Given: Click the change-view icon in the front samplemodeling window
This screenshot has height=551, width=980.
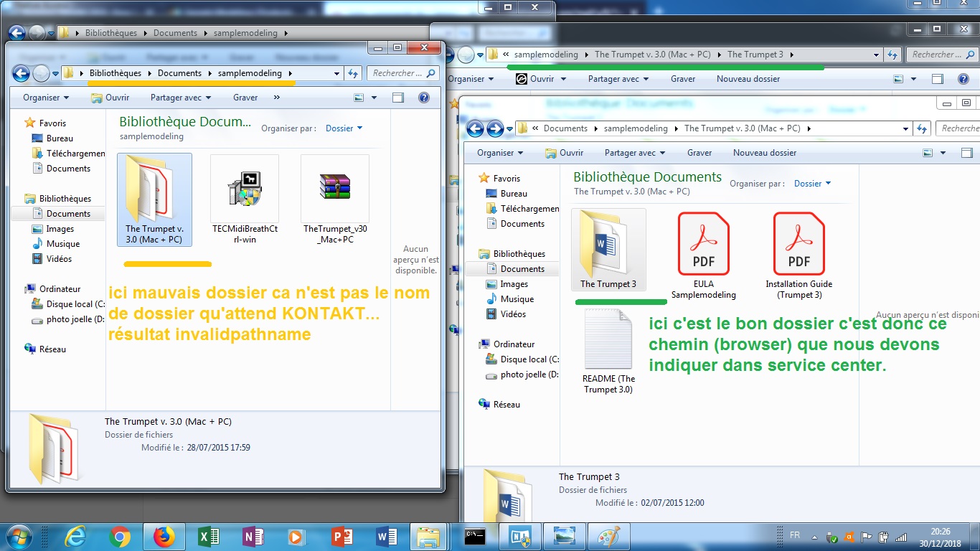Looking at the screenshot, I should click(359, 98).
